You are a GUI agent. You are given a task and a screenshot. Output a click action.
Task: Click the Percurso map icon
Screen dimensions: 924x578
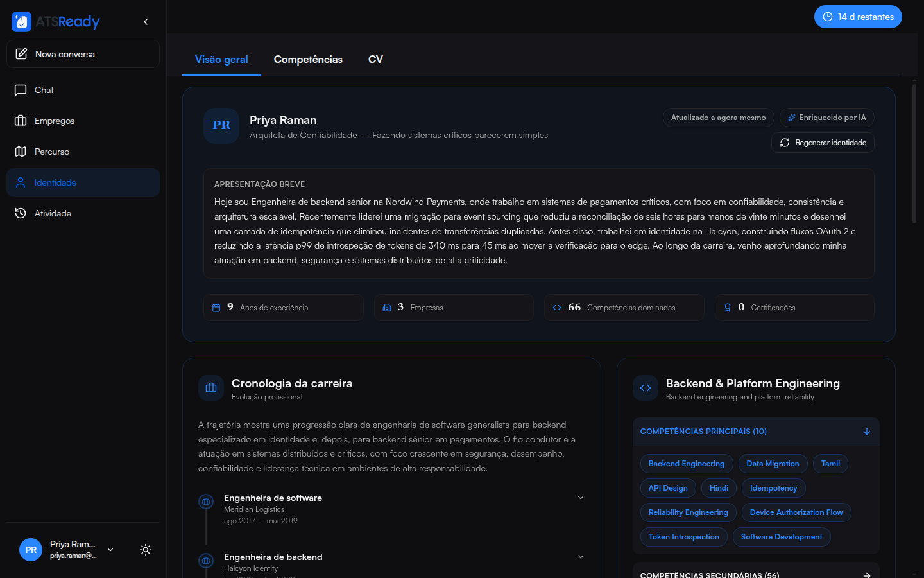pos(21,152)
